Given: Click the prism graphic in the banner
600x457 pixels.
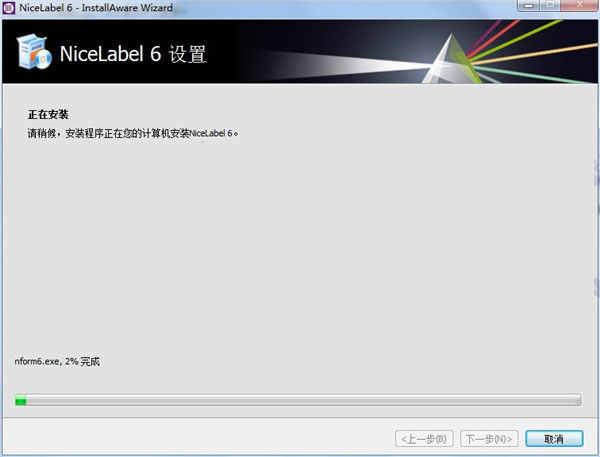Looking at the screenshot, I should (x=451, y=59).
